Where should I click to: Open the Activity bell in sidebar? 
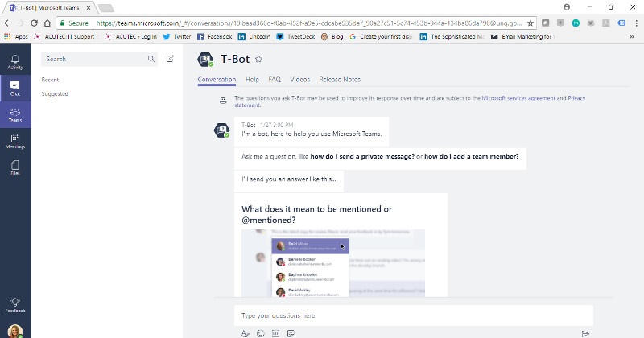pos(15,62)
